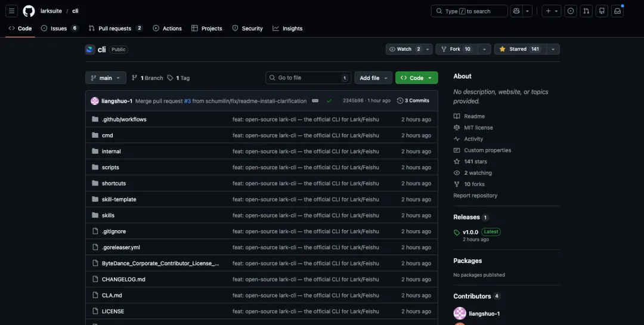View the 141 stars link
Viewport: 644px width, 325px height.
coord(470,162)
